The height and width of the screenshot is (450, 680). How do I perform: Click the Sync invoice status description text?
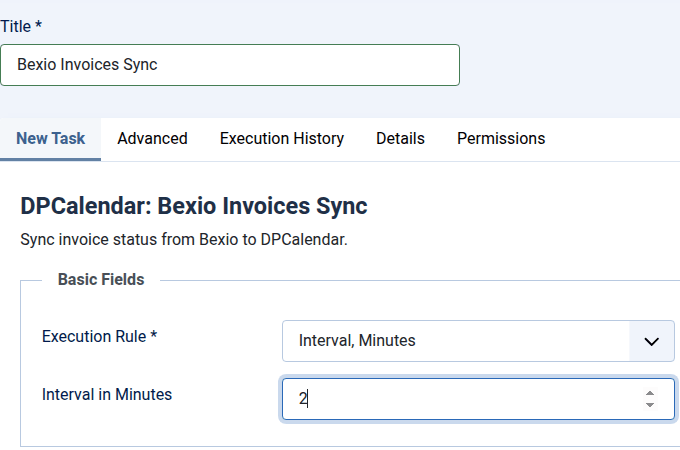(184, 241)
